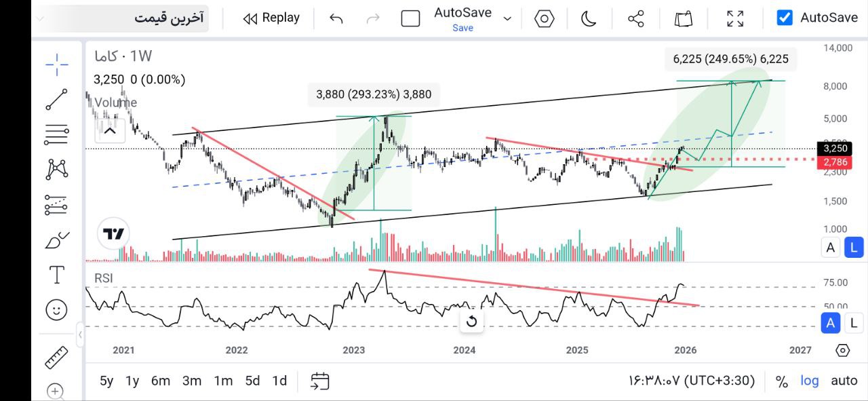
Task: Select the Measure ruler tool
Action: point(56,358)
